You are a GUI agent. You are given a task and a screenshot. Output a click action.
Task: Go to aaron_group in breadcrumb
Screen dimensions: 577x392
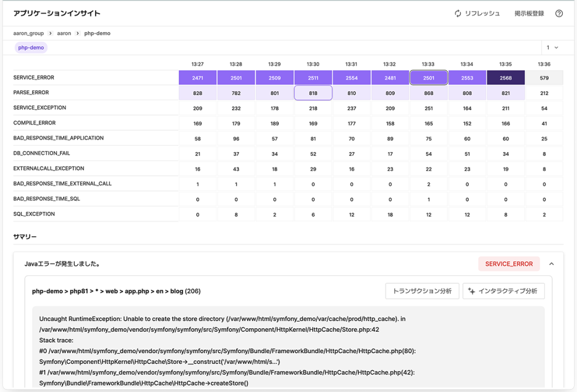click(28, 34)
